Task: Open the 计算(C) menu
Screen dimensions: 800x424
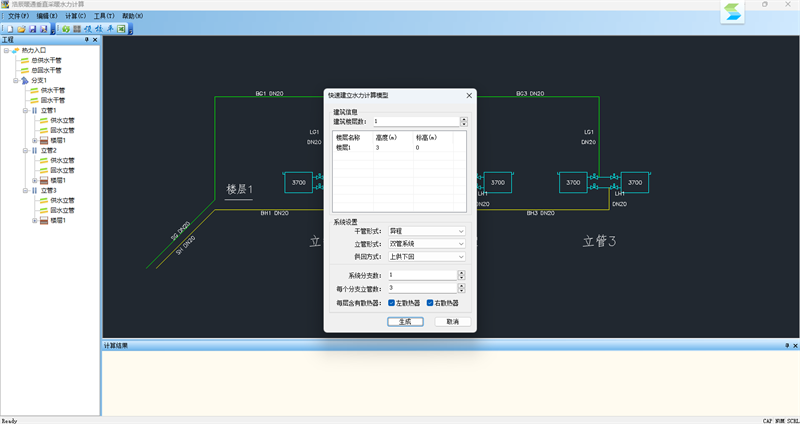Action: coord(75,17)
